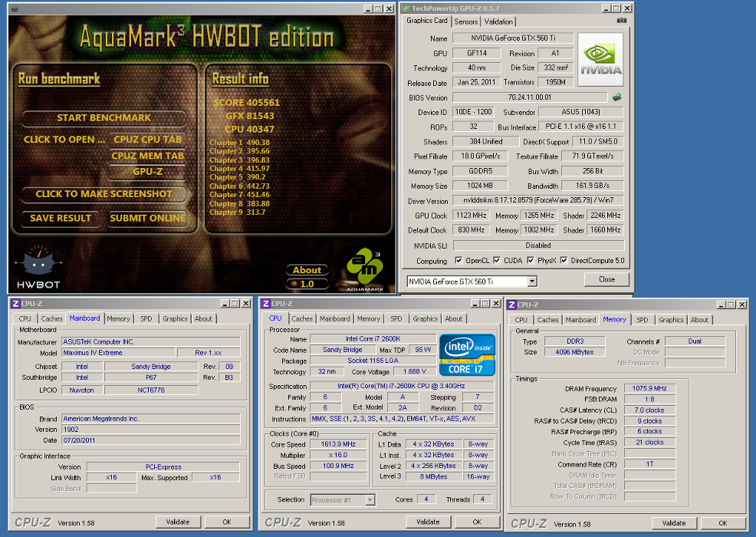
Task: Click the Chapter 7 451.46 result line
Action: 240,195
